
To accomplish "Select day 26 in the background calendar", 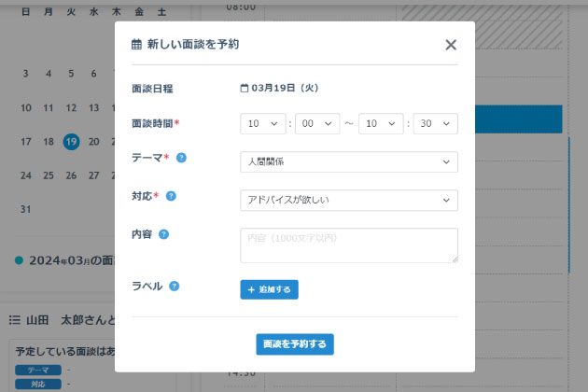I will point(71,175).
